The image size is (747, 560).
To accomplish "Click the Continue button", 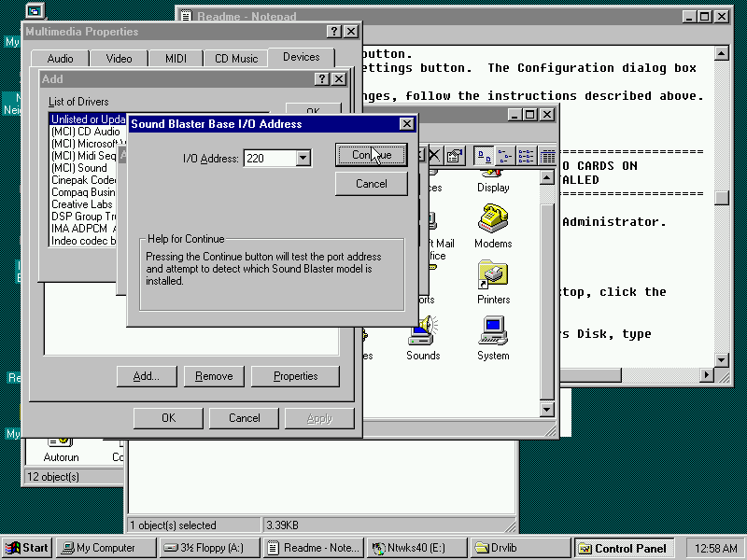I will (371, 155).
